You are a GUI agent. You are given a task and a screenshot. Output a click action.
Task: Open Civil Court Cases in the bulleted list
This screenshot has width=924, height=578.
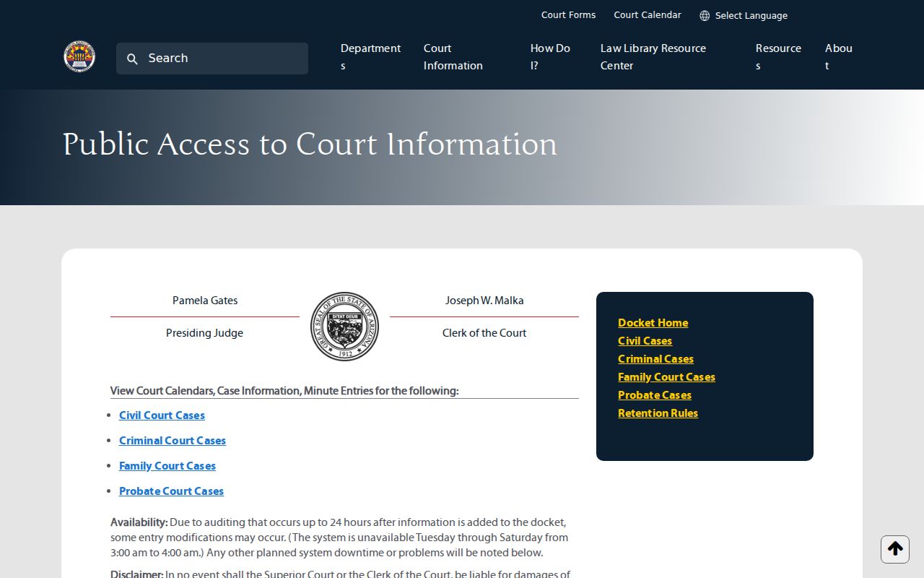coord(162,415)
